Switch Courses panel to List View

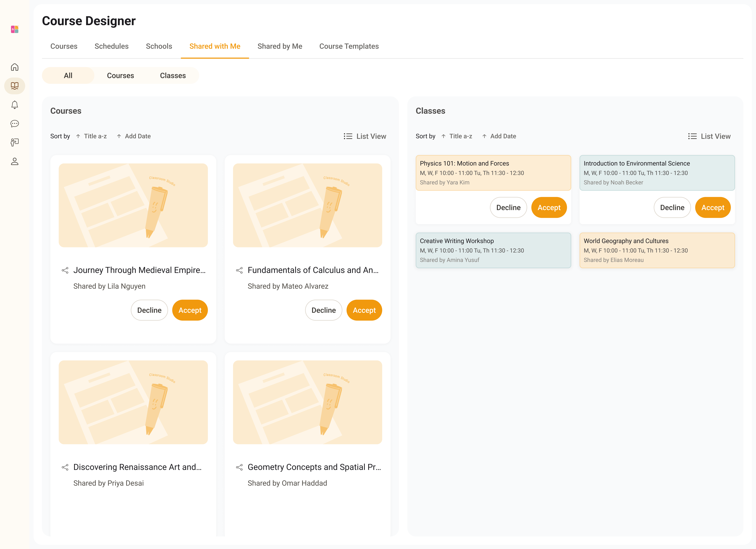click(x=365, y=136)
